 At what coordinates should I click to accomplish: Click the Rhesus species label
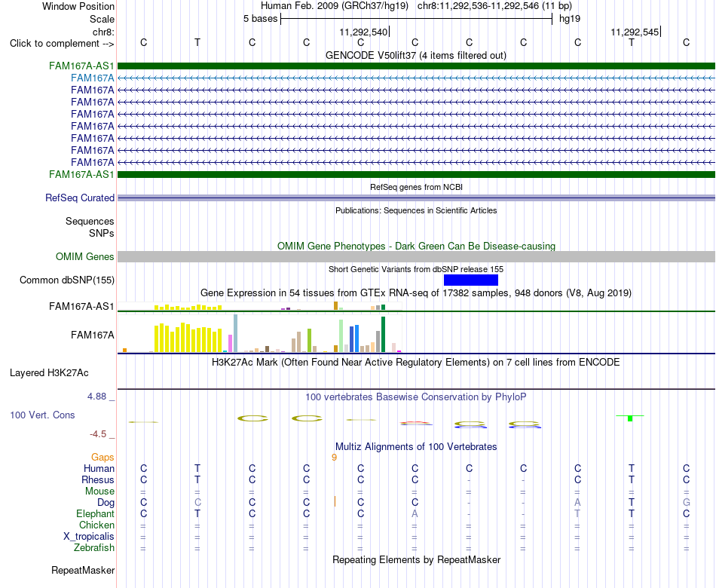[x=98, y=479]
